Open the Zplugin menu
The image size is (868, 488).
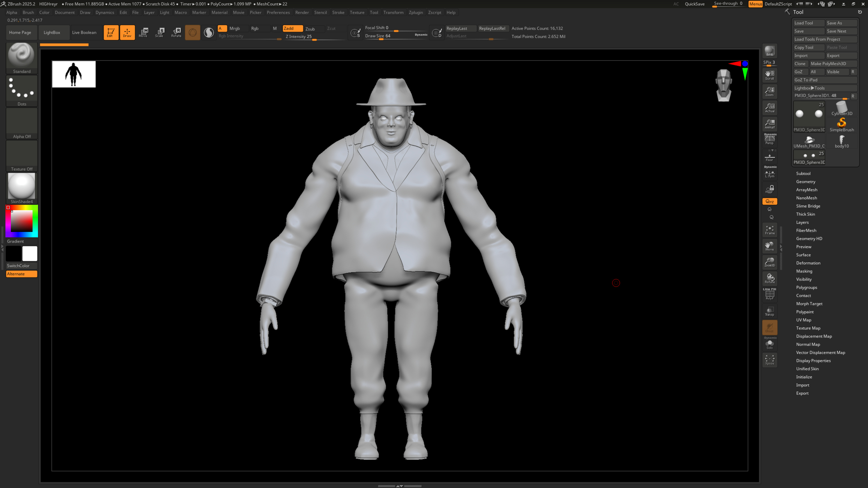pos(416,12)
